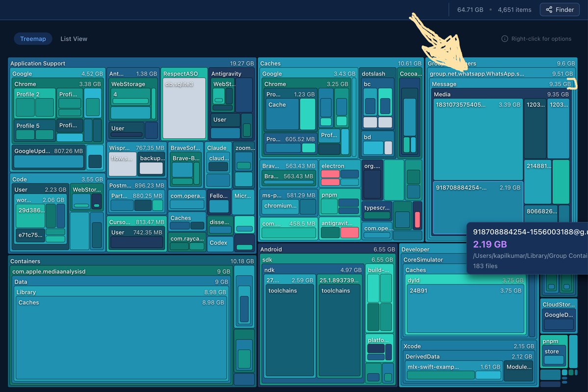588x392 pixels.
Task: Select com.apple.mediaanalysisd 9 GB block
Action: [x=122, y=271]
